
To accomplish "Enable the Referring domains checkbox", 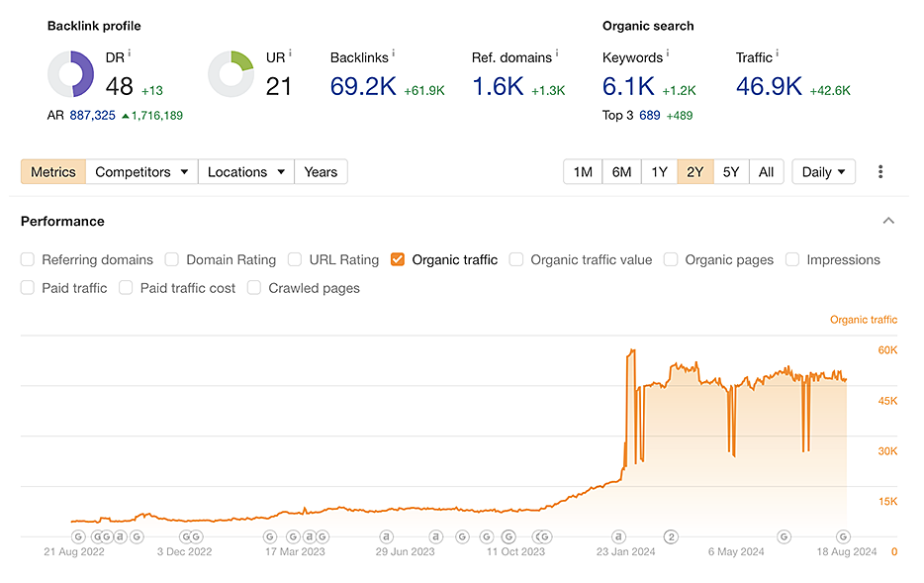I will coord(28,260).
